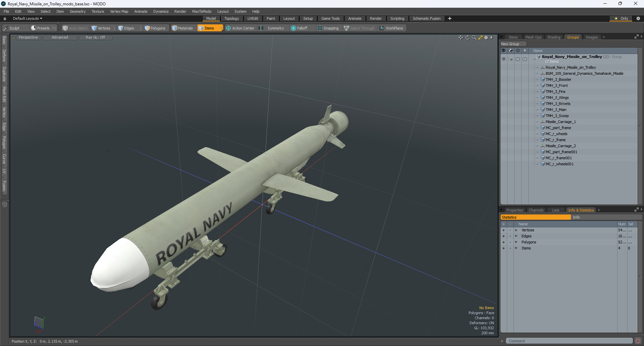Viewport: 644px width, 346px height.
Task: Toggle visibility eye of Royal_Navy_Missile_on_Trolley group
Action: [503, 59]
